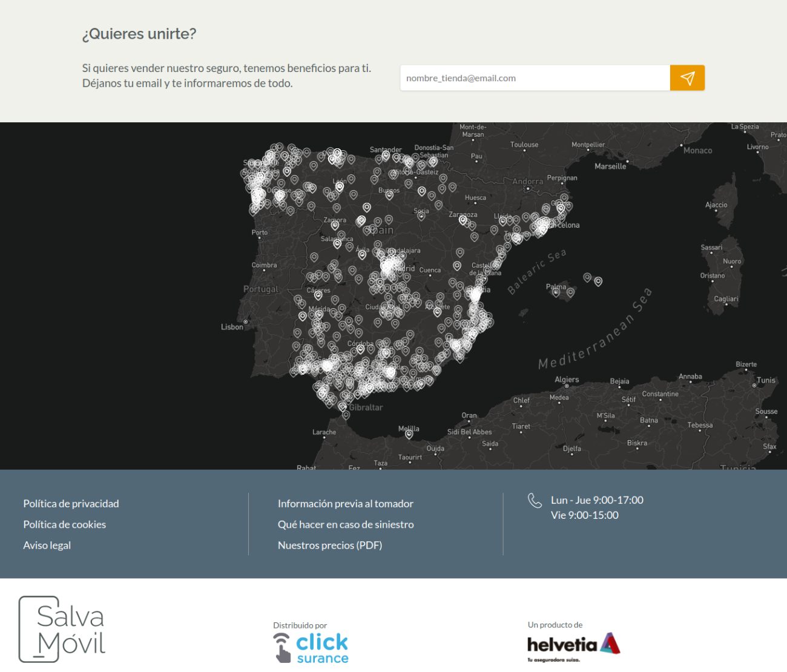Open Política de cookies link
Screen dimensions: 787x672
point(64,524)
